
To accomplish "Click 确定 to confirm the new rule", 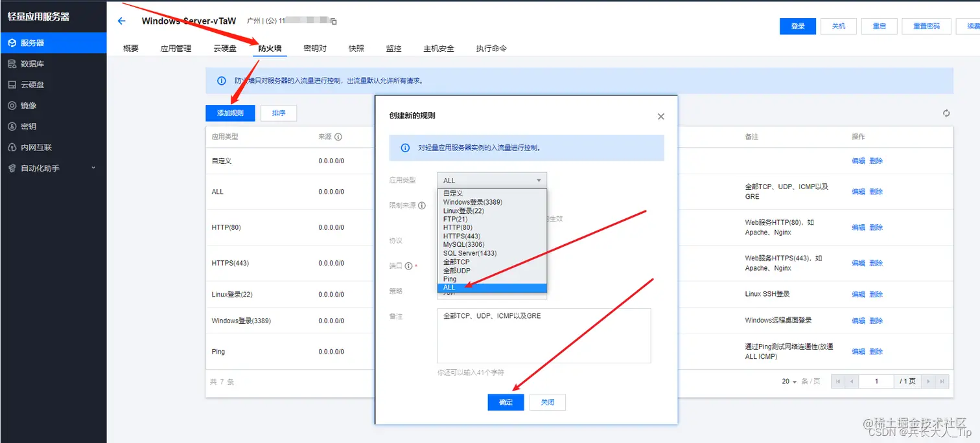I will [x=506, y=402].
